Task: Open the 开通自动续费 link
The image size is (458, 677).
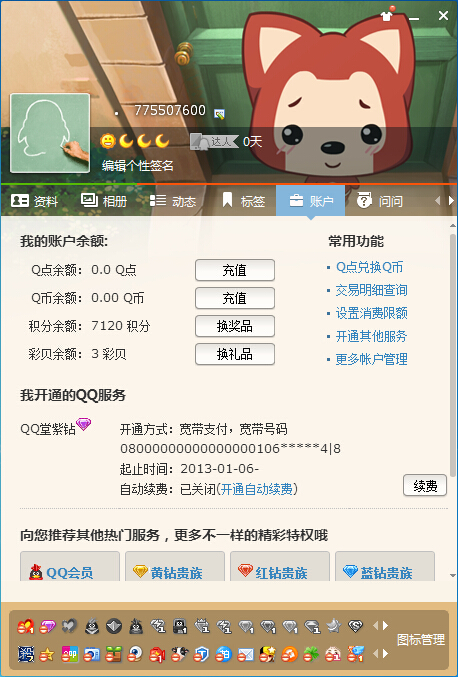Action: [256, 489]
